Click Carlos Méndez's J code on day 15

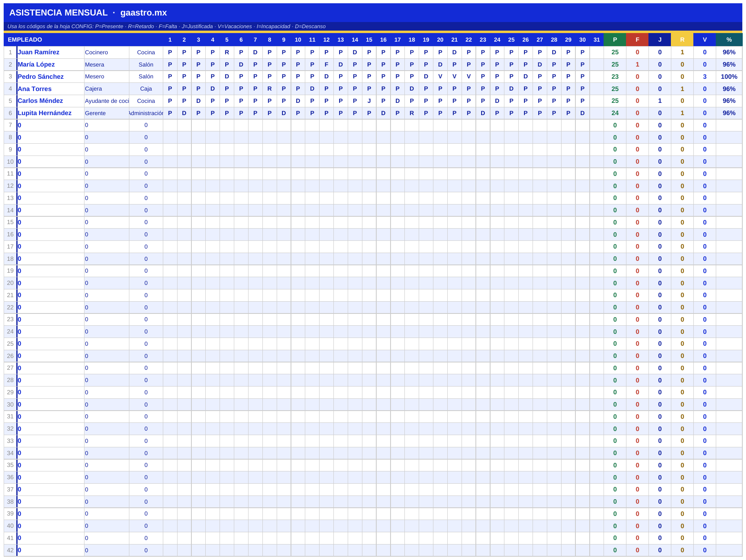(369, 101)
